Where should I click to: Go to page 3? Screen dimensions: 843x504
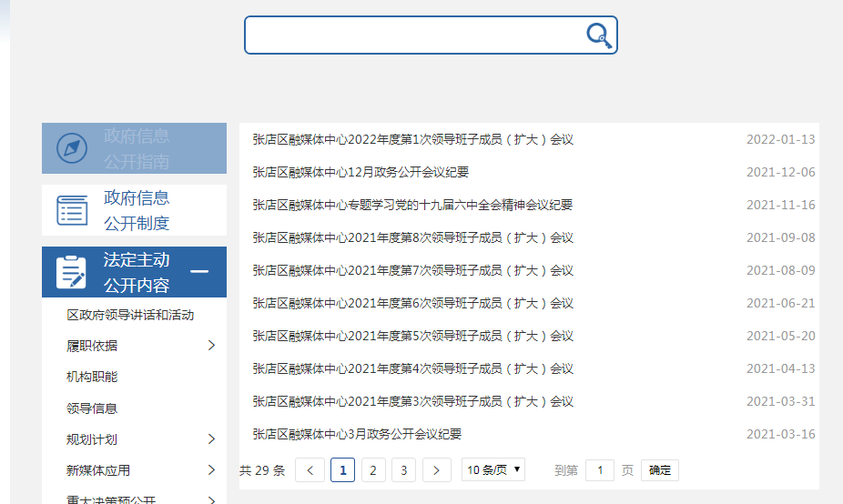[403, 470]
